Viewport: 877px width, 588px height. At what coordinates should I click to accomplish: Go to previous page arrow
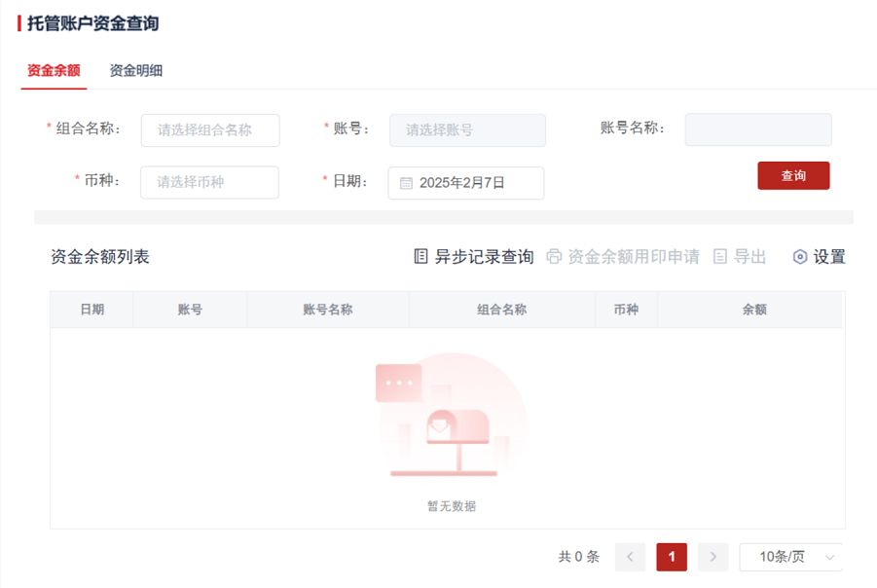(x=630, y=557)
